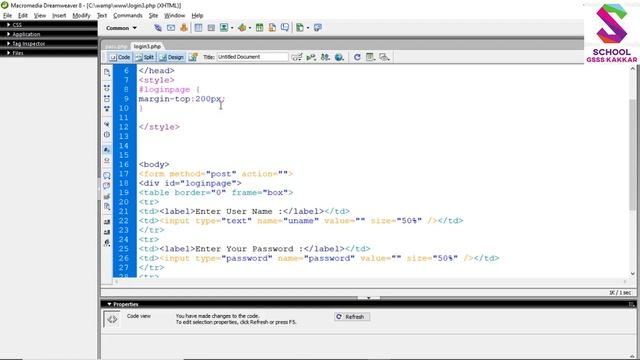Insert the Date object
Image resolution: width=640 pixels, height=360 pixels.
point(259,28)
